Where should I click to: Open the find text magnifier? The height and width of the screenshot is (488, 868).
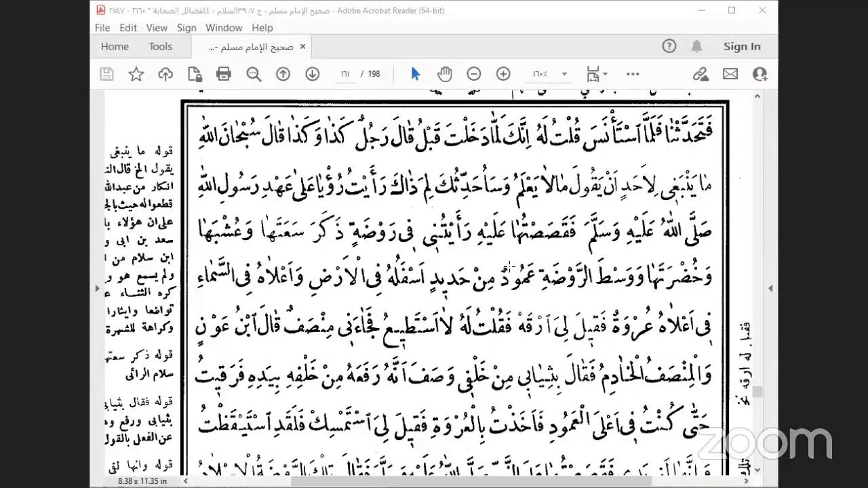(x=254, y=74)
